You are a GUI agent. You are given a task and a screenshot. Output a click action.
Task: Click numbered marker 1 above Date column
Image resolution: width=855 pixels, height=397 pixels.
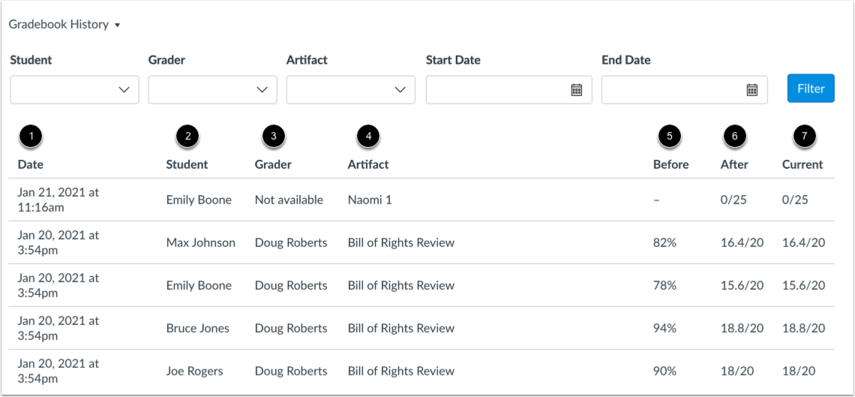[x=31, y=137]
